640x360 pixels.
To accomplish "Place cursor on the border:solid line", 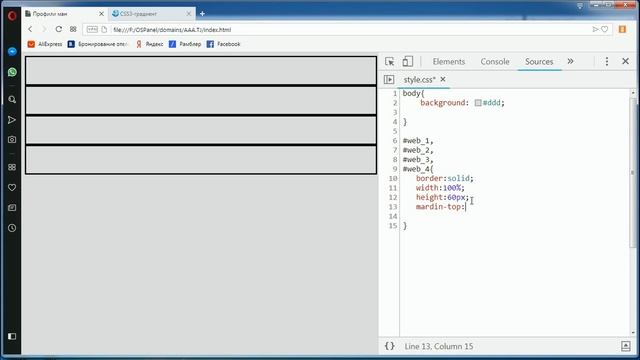I will (444, 178).
